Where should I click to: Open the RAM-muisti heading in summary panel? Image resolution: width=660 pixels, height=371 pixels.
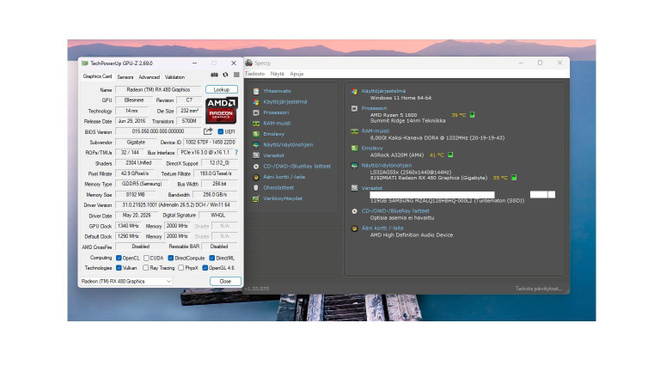tap(375, 131)
